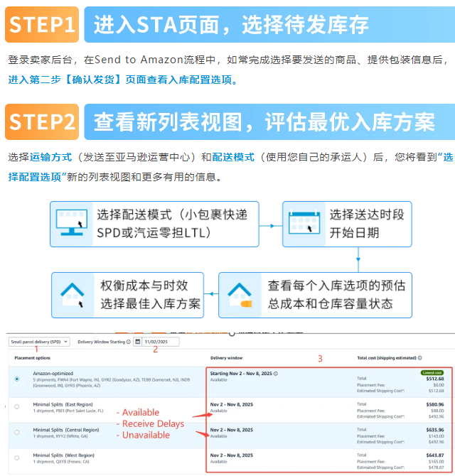The height and width of the screenshot is (476, 455).
Task: Click the orange STEP1 label
Action: click(x=41, y=25)
